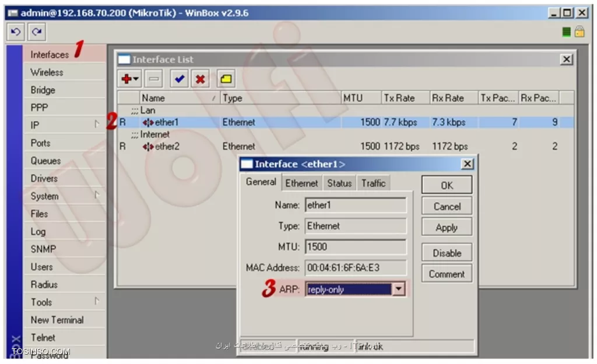
Task: Switch to the General tab
Action: [261, 182]
